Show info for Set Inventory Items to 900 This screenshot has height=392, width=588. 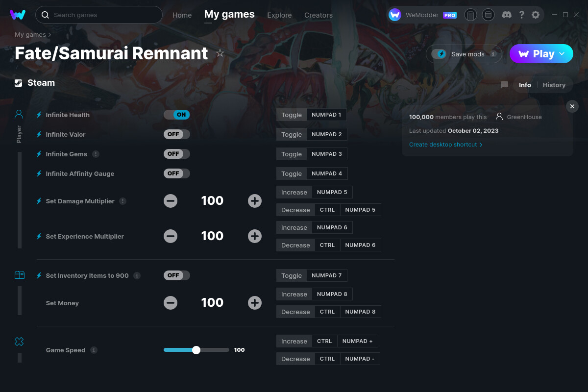coord(137,275)
